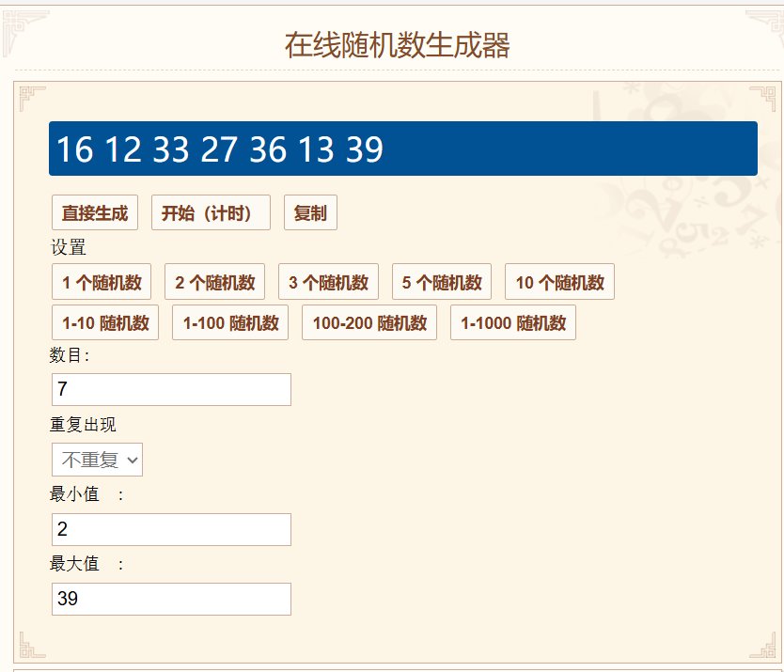The width and height of the screenshot is (784, 672).
Task: Focus the 最大值 input showing 39
Action: tap(171, 599)
